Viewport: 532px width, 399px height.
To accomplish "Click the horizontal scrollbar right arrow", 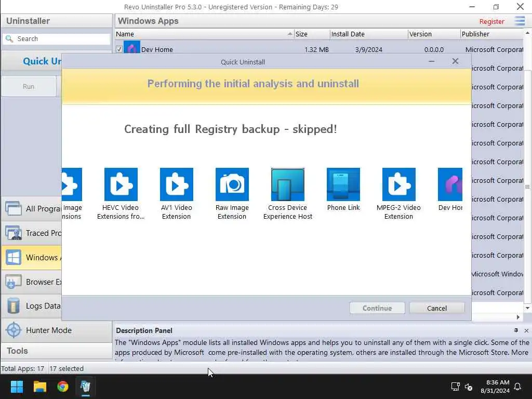I will click(518, 317).
